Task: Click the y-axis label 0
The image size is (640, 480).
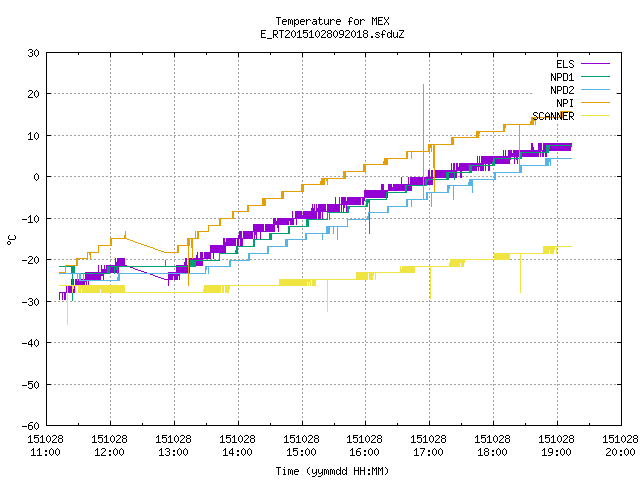Action: [x=37, y=177]
